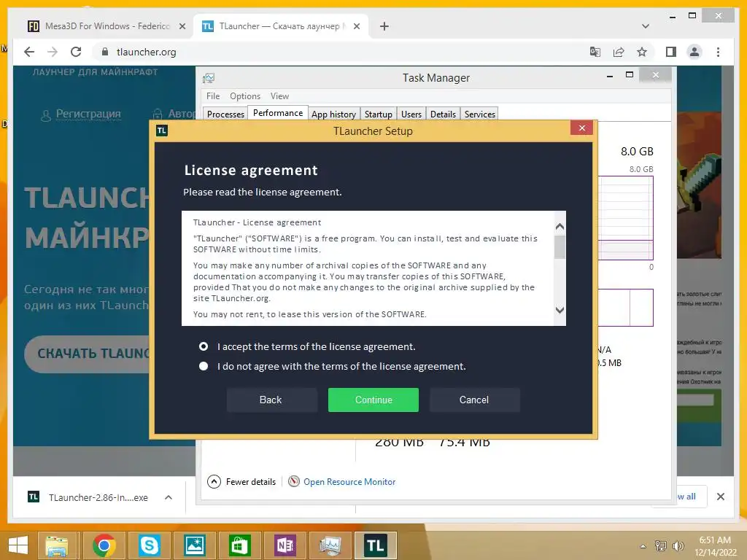Expand the TLauncher download item options arrow

click(169, 497)
